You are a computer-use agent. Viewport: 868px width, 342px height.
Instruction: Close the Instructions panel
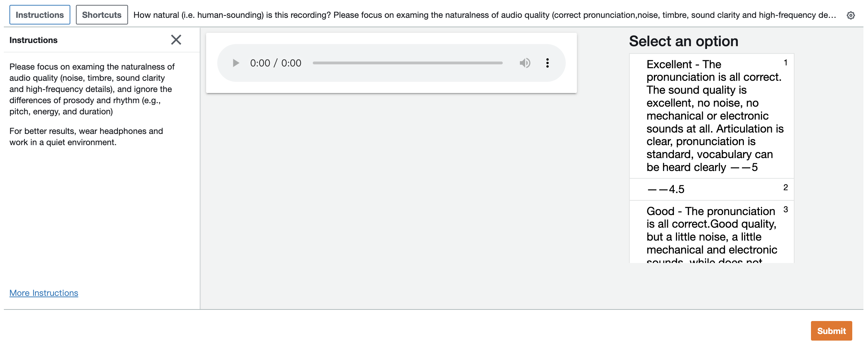(176, 40)
